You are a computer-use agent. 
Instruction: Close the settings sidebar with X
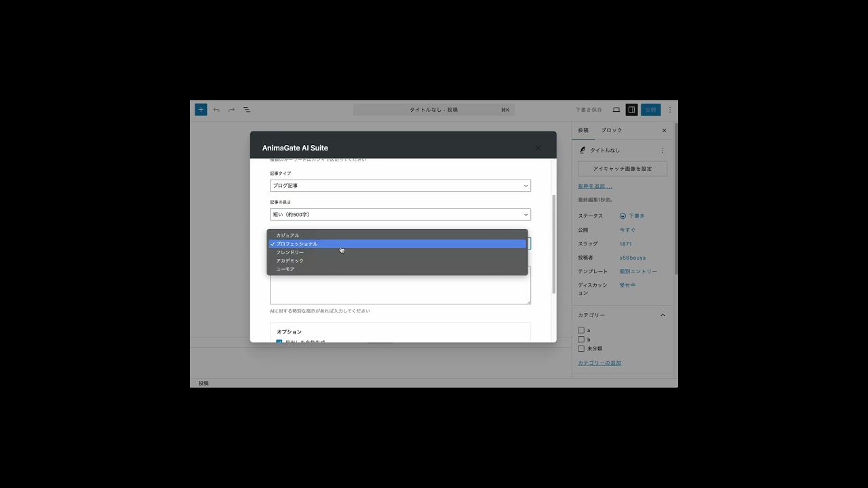click(x=664, y=130)
